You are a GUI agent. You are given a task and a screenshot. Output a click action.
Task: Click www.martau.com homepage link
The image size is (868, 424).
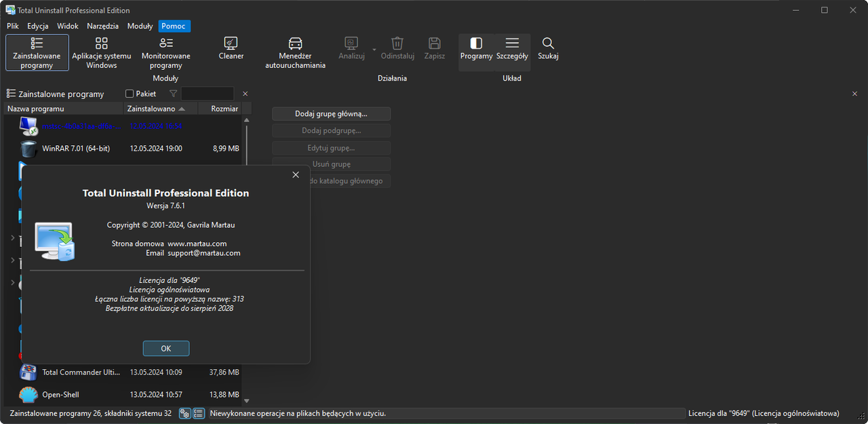point(197,243)
